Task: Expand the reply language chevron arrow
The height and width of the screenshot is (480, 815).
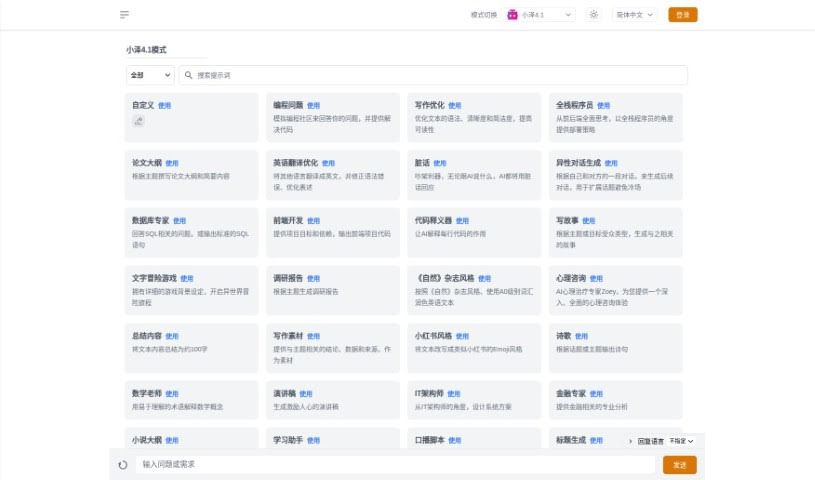Action: click(x=630, y=441)
